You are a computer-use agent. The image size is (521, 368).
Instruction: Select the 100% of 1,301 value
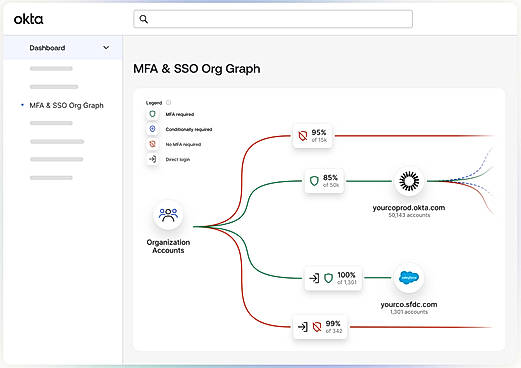(x=347, y=278)
